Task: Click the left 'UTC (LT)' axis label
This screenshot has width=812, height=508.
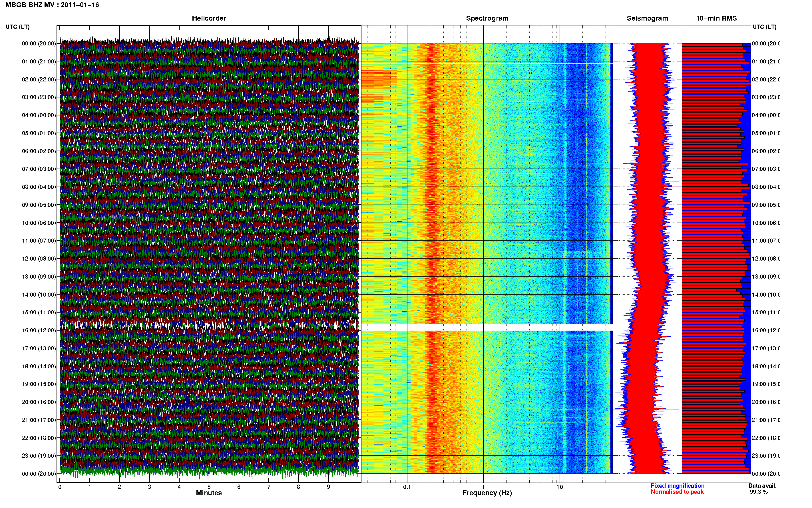Action: click(17, 27)
